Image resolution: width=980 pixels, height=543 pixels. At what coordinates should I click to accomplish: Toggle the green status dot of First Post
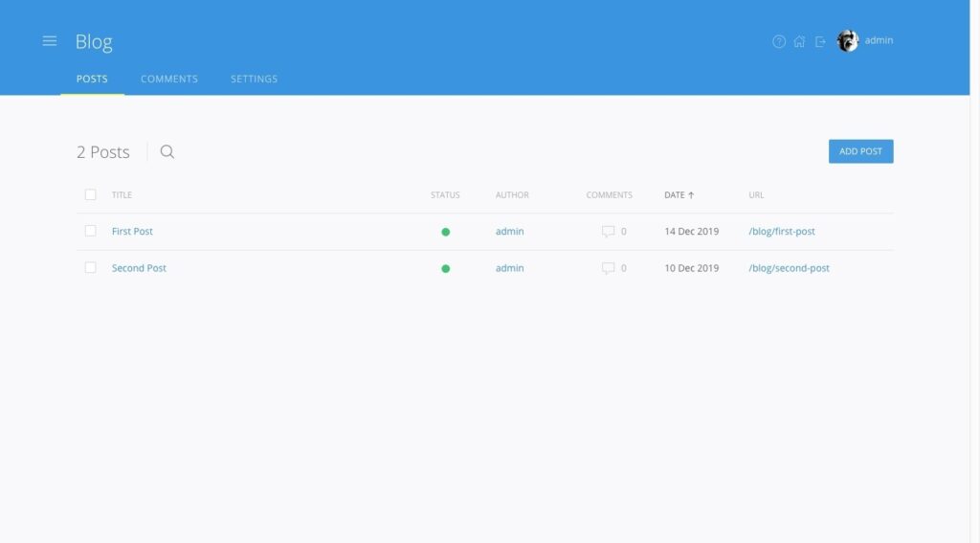point(445,232)
